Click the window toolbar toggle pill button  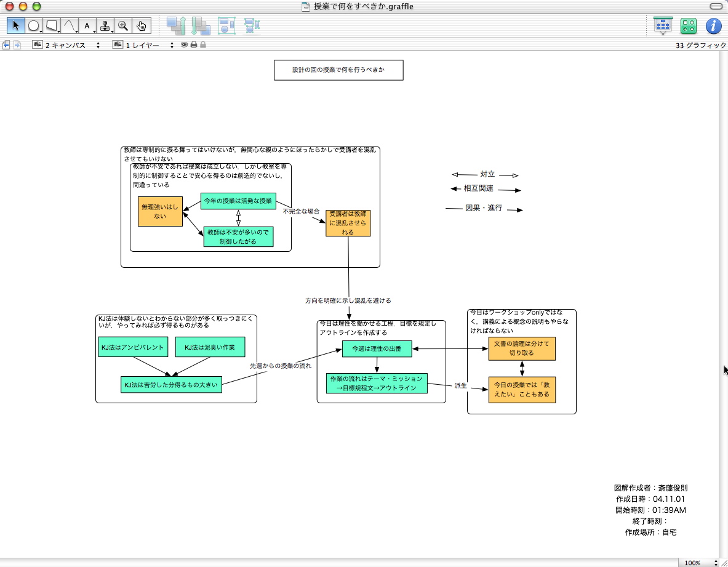click(716, 6)
